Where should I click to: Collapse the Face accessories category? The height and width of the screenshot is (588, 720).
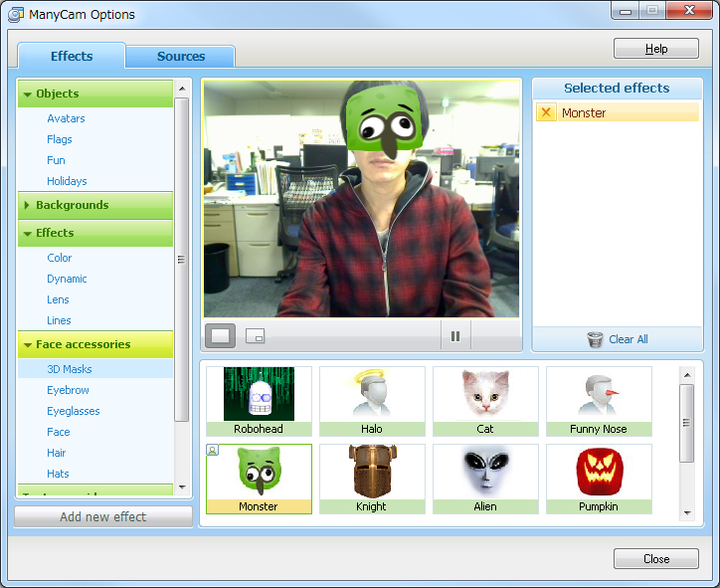click(95, 344)
